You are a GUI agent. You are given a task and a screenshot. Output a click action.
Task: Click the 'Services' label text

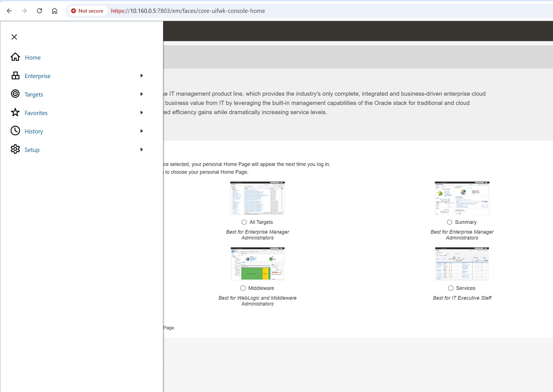(466, 288)
